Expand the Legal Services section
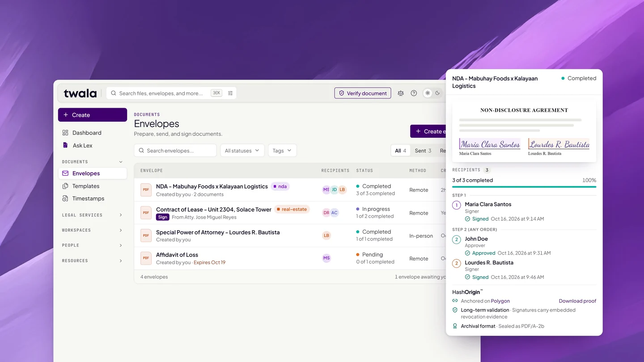 (93, 215)
